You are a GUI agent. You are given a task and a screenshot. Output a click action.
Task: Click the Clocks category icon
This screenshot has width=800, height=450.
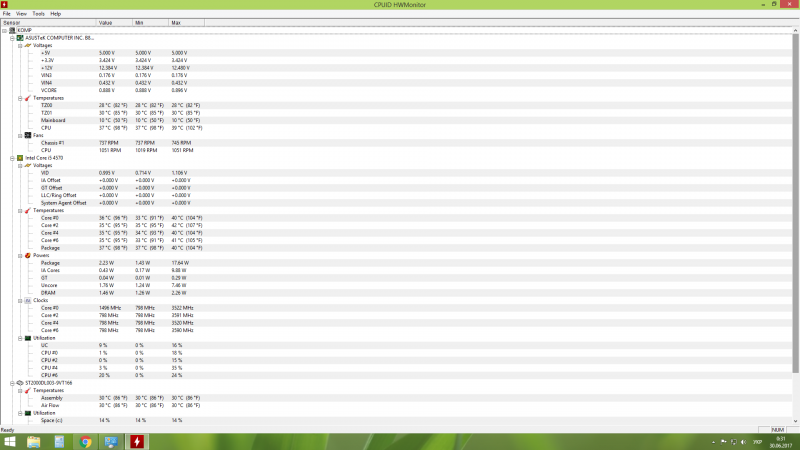point(27,300)
